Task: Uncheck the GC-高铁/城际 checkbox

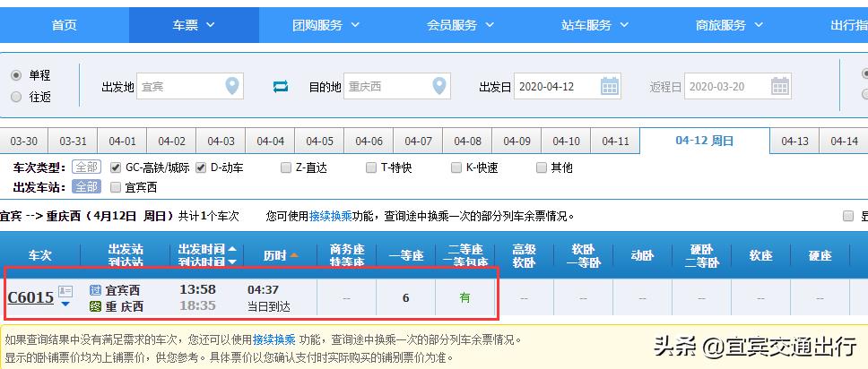Action: 116,167
